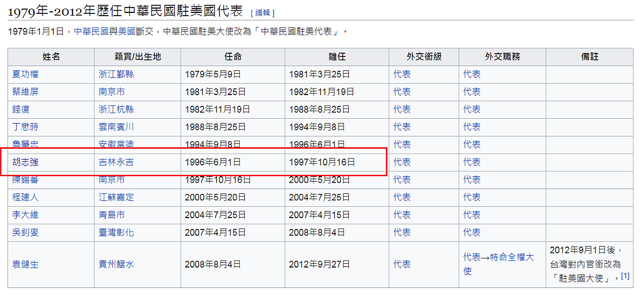This screenshot has height=296, width=644.
Task: Click the 1979年-2012年歷任中華民國駐美國代表 heading
Action: (126, 11)
